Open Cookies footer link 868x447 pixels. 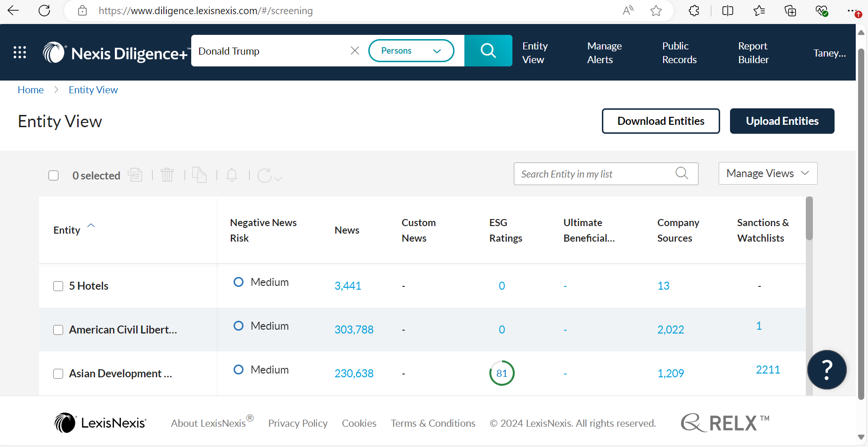pyautogui.click(x=359, y=423)
